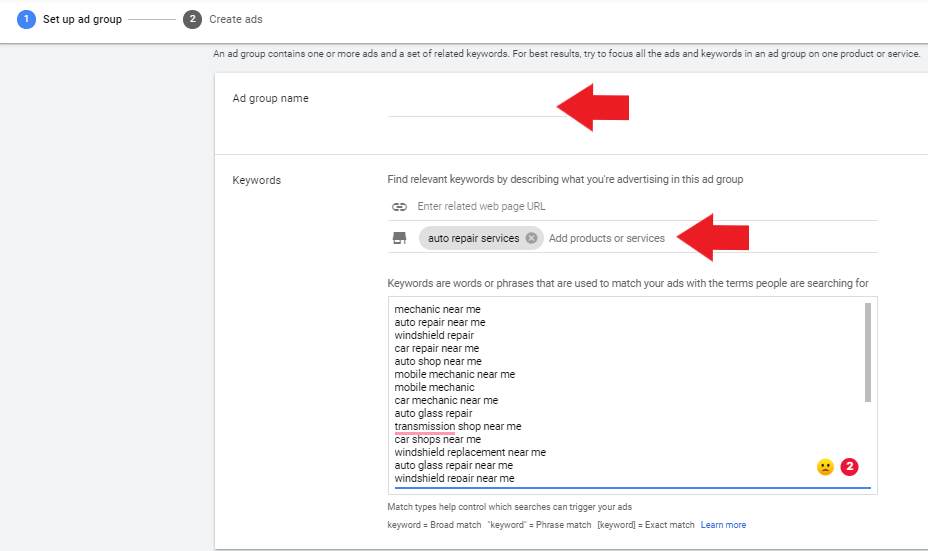Click the keywords box scrollbar
Viewport: 928px width, 551px height.
[x=868, y=352]
